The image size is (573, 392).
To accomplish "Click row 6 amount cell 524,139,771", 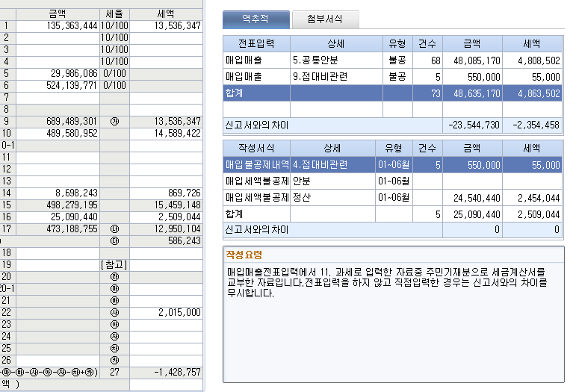I will [58, 85].
